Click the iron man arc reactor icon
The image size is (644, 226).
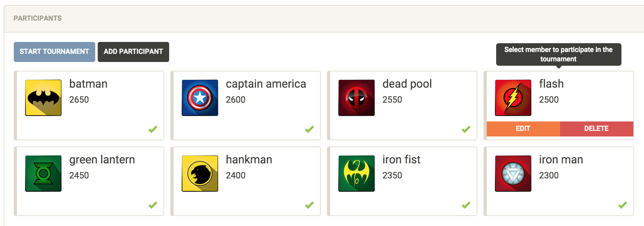(513, 173)
